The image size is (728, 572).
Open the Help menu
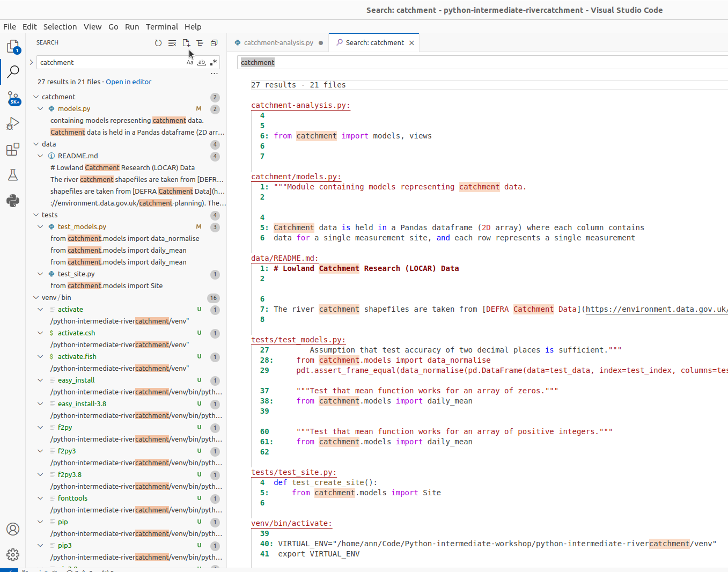[193, 27]
